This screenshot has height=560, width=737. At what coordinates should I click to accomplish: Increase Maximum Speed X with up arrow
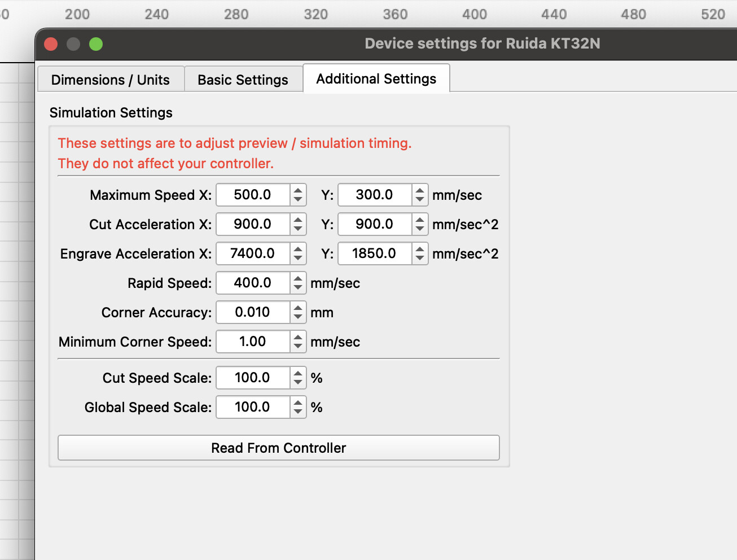coord(298,190)
